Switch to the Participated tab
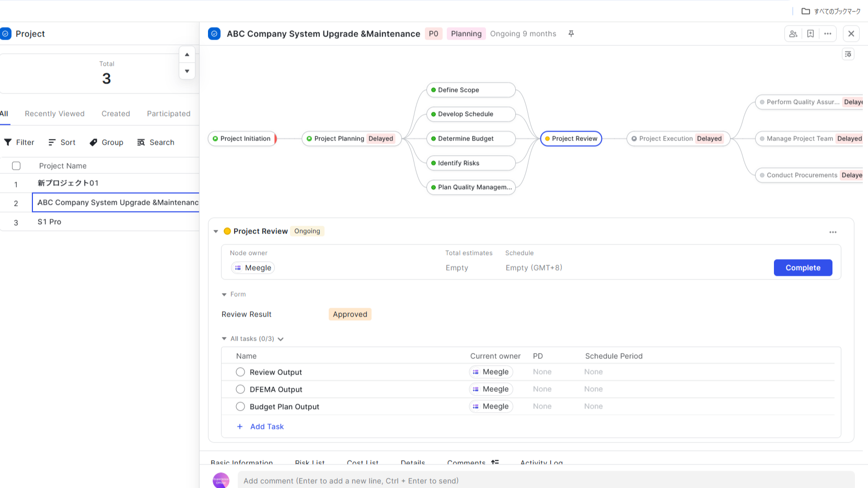868x488 pixels. (x=168, y=113)
